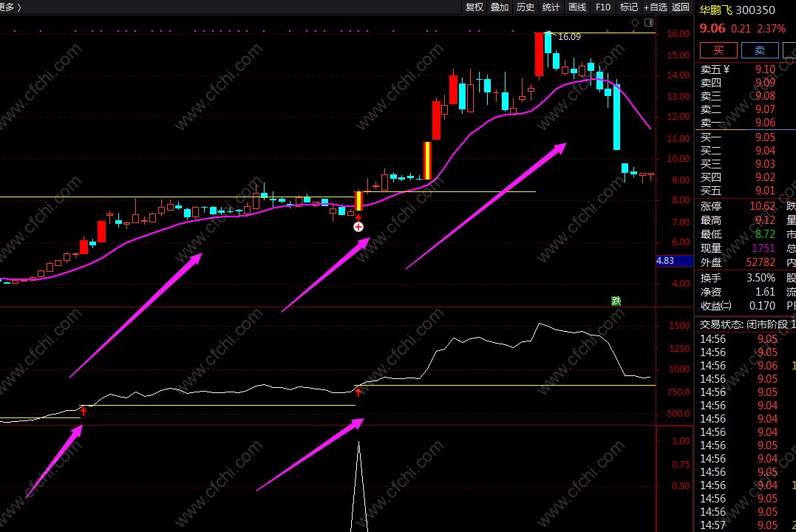This screenshot has height=532, width=796.
Task: Click the 现量 volume value 1751
Action: pyautogui.click(x=763, y=248)
